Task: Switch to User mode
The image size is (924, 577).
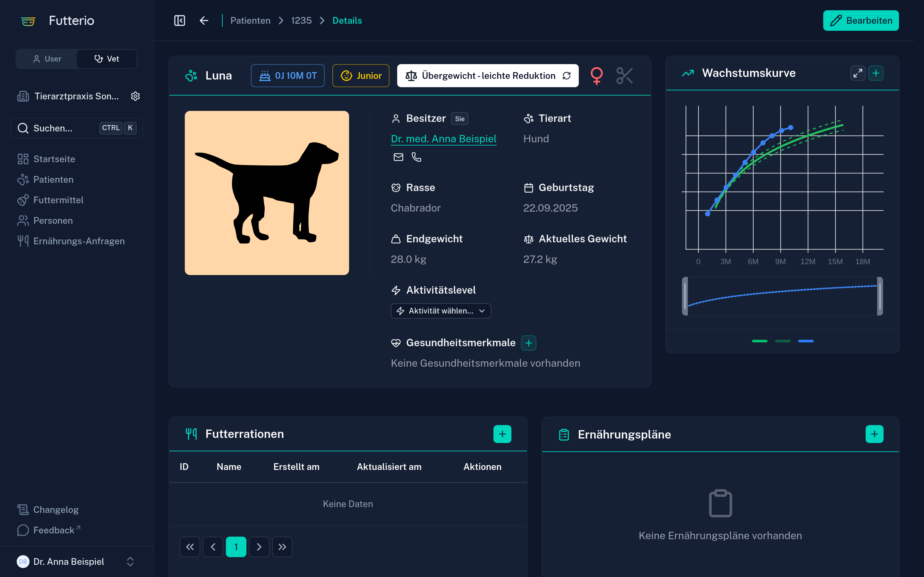Action: tap(47, 59)
